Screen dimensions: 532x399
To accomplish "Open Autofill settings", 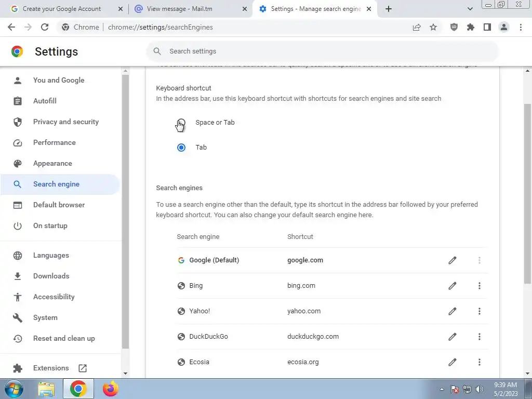I will (x=45, y=101).
